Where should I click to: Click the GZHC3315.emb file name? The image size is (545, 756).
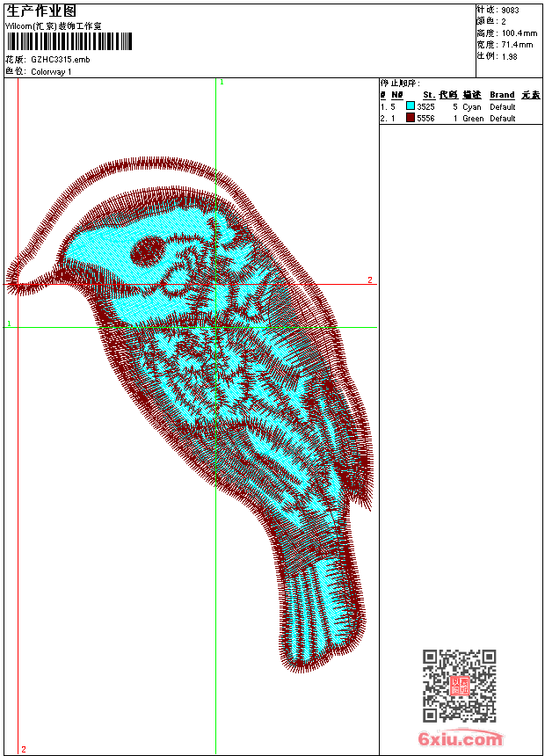(x=60, y=59)
